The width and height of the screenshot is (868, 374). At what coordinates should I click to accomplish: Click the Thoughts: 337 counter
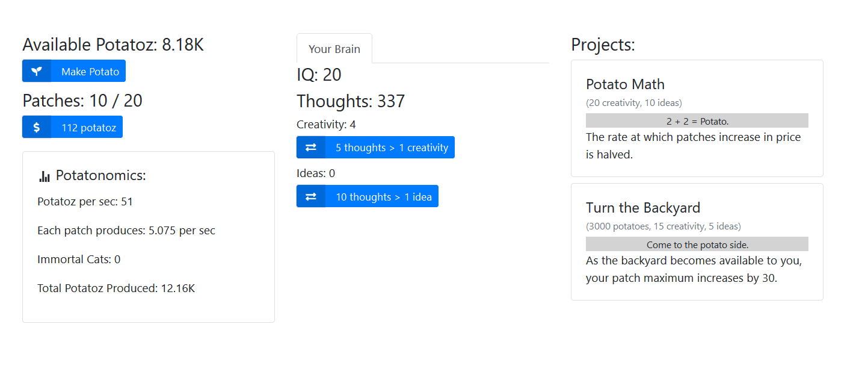[x=351, y=101]
